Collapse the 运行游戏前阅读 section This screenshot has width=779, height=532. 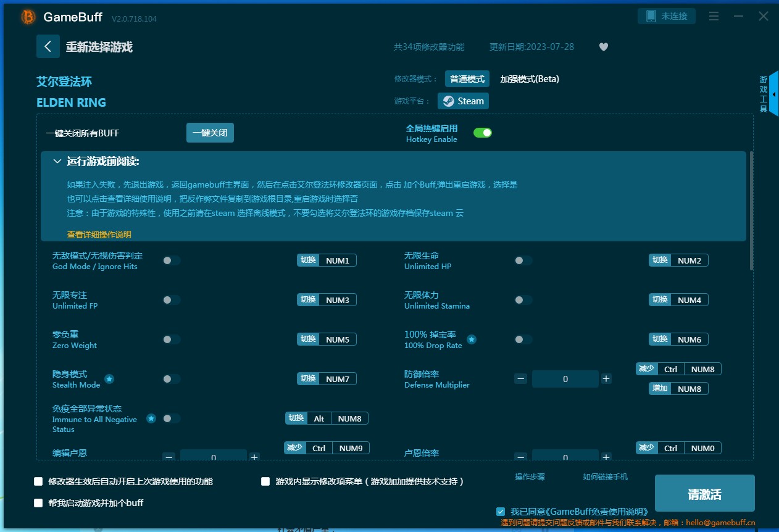click(57, 162)
